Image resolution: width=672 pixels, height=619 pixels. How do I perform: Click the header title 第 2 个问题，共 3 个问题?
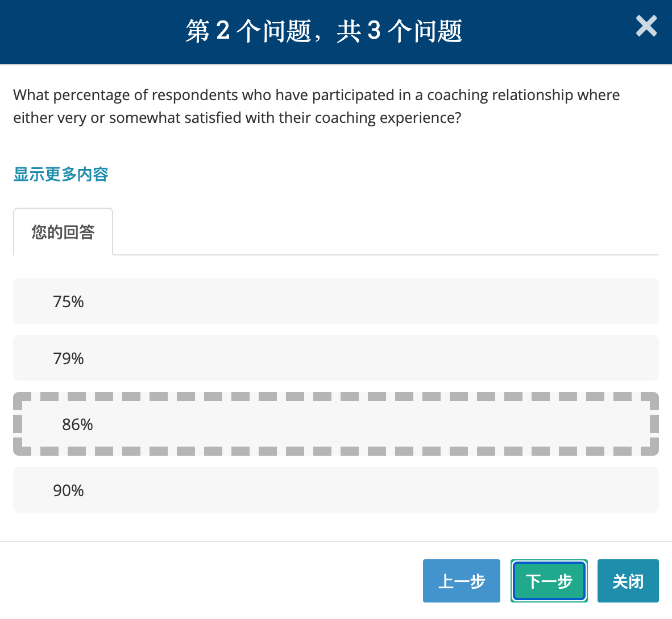(324, 31)
